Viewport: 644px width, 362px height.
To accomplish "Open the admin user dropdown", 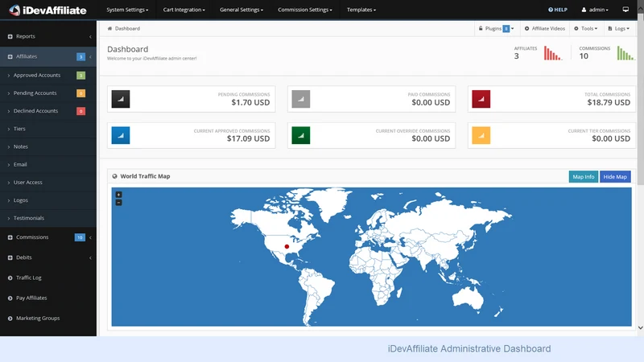I will click(595, 10).
